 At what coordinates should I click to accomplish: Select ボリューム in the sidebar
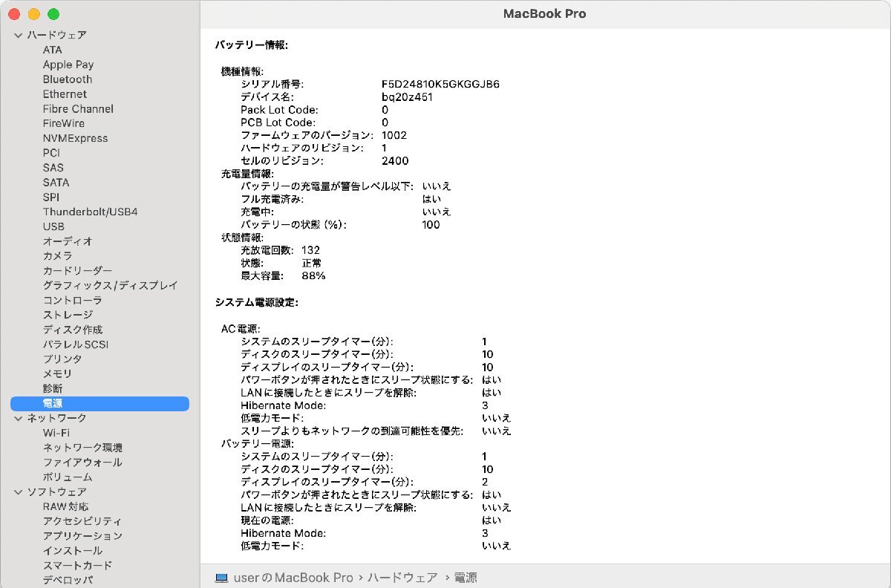[68, 477]
